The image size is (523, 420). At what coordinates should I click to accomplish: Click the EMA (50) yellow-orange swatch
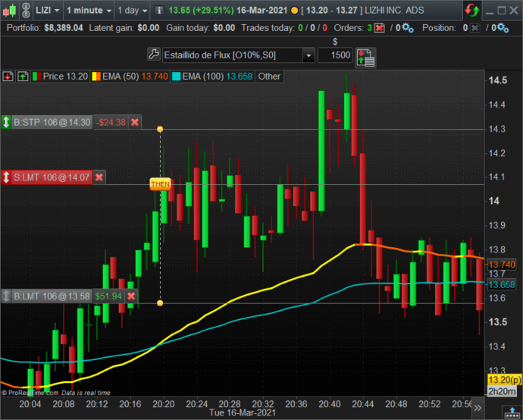(96, 77)
